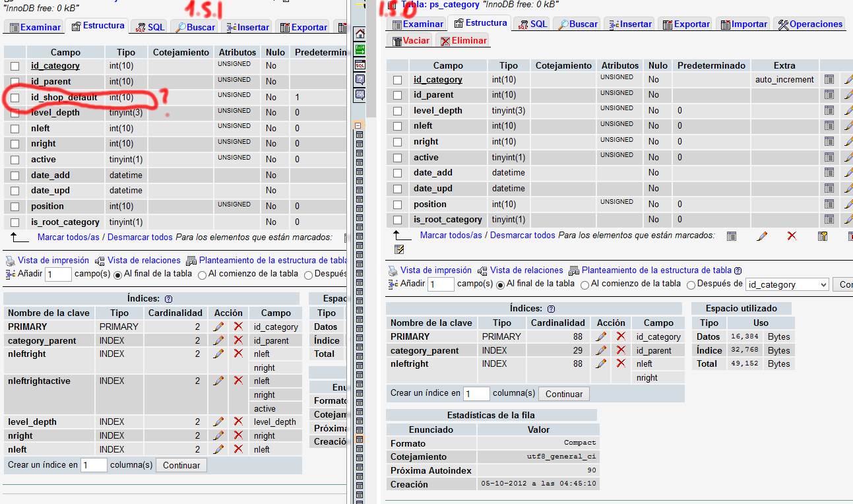Click the '05-10-2012 a las 04:45:10' creation value
853x504 pixels.
pyautogui.click(x=539, y=484)
